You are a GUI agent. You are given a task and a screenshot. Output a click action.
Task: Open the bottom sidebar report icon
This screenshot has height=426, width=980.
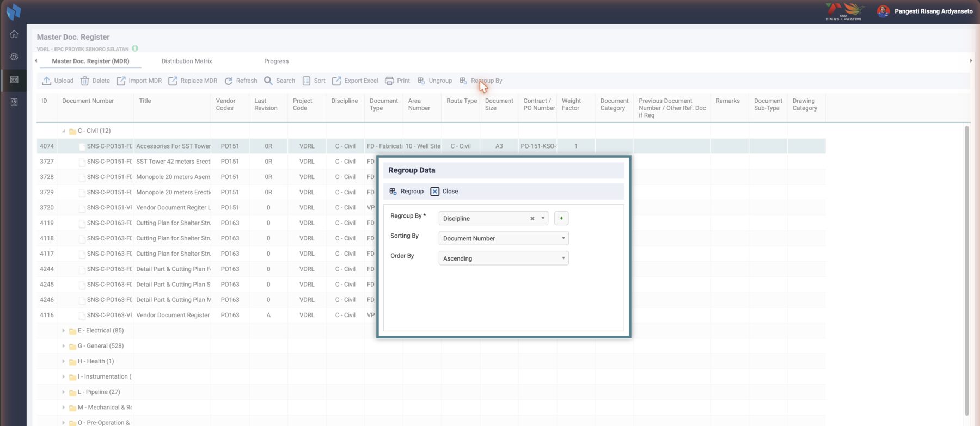click(x=14, y=102)
